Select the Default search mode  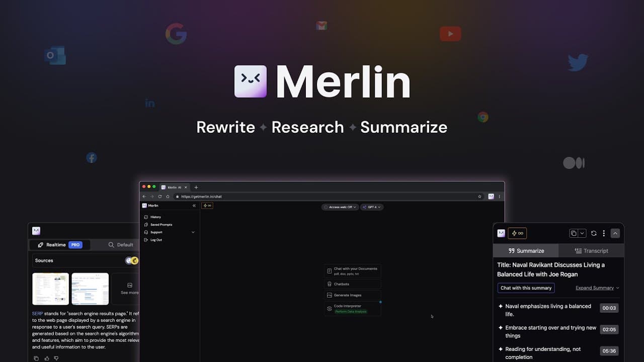click(121, 245)
